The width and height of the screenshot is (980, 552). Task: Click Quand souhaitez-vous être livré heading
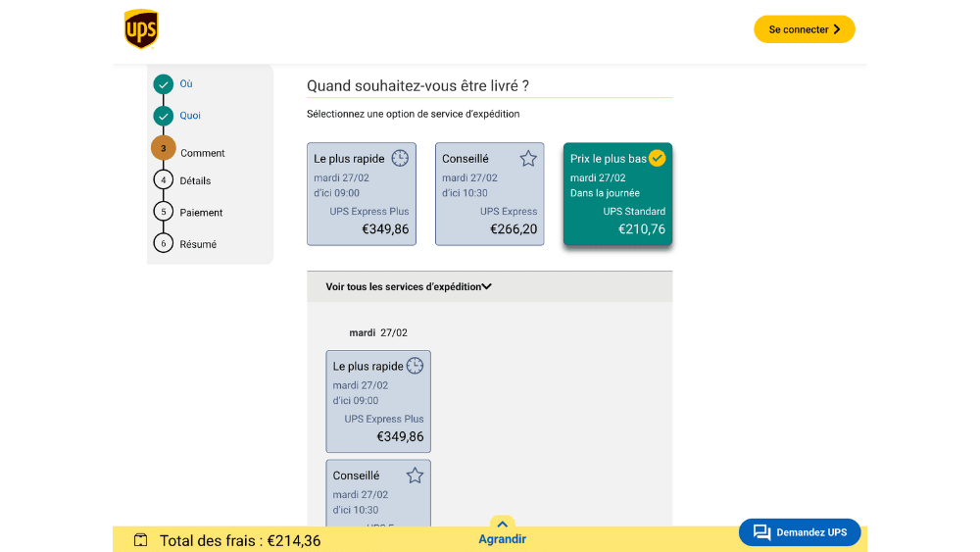(x=417, y=85)
